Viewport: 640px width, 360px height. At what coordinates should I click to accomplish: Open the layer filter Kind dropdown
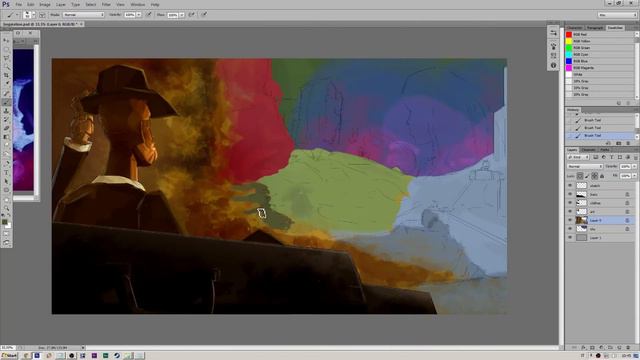click(x=577, y=157)
